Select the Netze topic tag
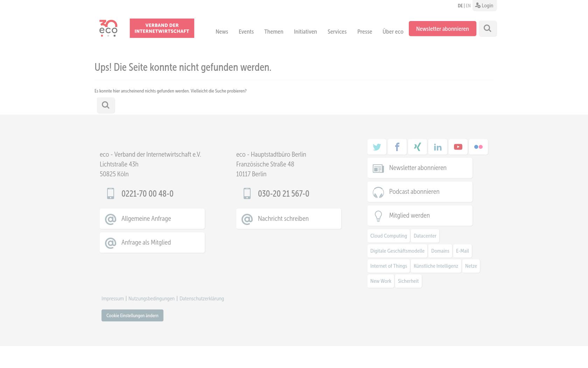This screenshot has height=368, width=588. point(471,266)
